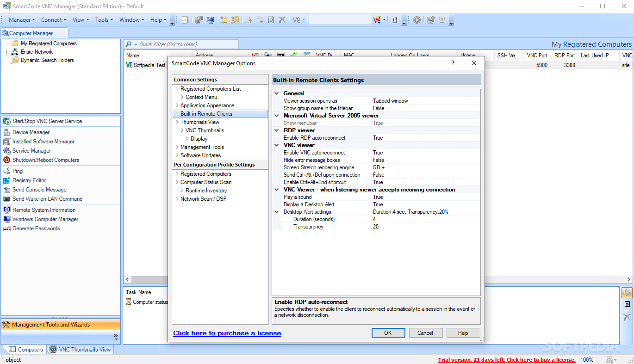Viewport: 634px width, 364px height.
Task: Click the colorful VNC quick connect icon
Action: coord(378,20)
